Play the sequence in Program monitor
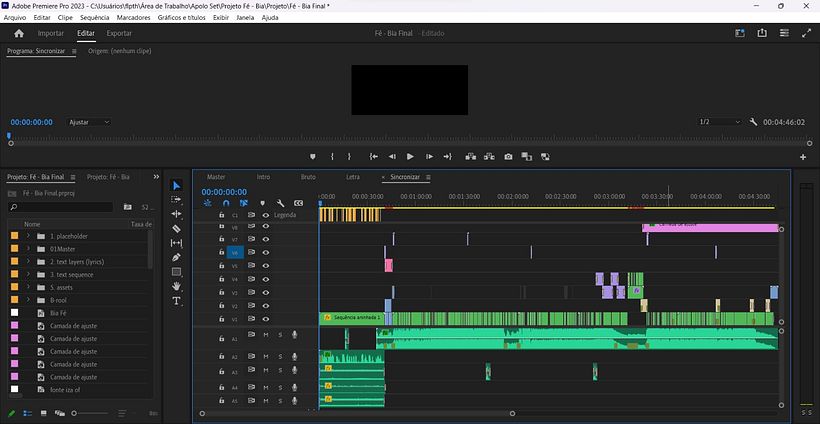The image size is (820, 424). point(410,156)
